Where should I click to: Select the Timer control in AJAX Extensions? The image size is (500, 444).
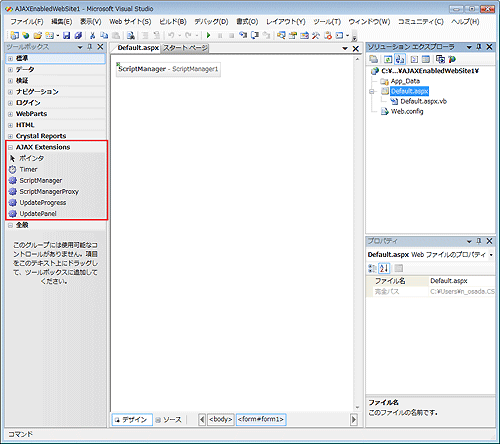click(x=56, y=169)
